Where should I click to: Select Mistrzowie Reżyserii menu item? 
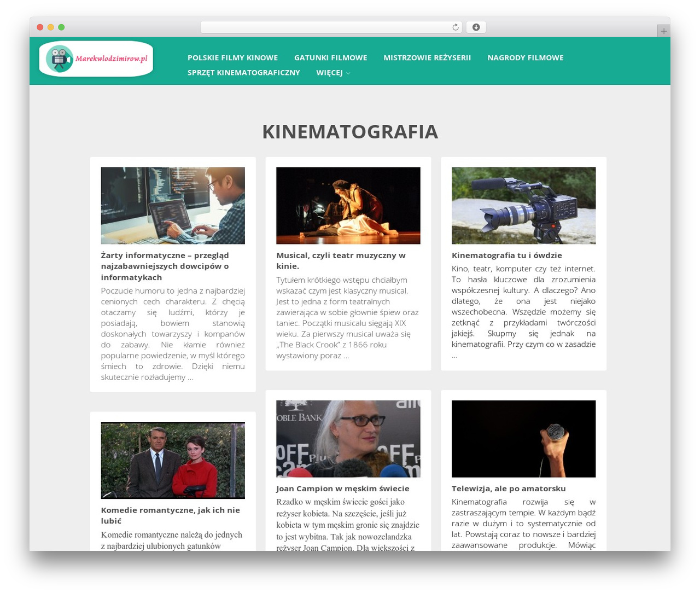427,58
